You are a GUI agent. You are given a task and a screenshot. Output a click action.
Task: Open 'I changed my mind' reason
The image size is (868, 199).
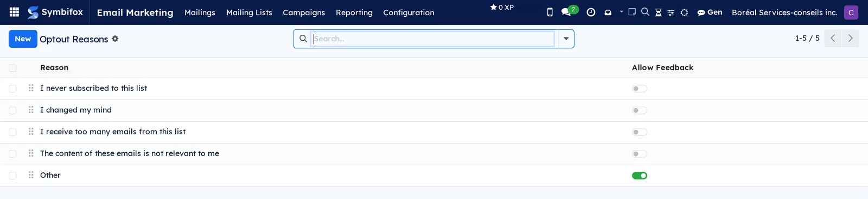(x=76, y=110)
